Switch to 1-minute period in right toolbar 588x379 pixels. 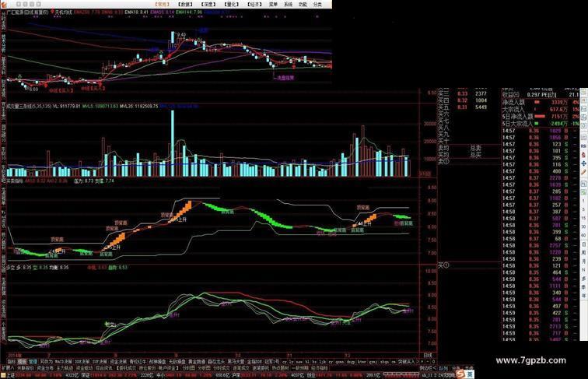[x=583, y=200]
